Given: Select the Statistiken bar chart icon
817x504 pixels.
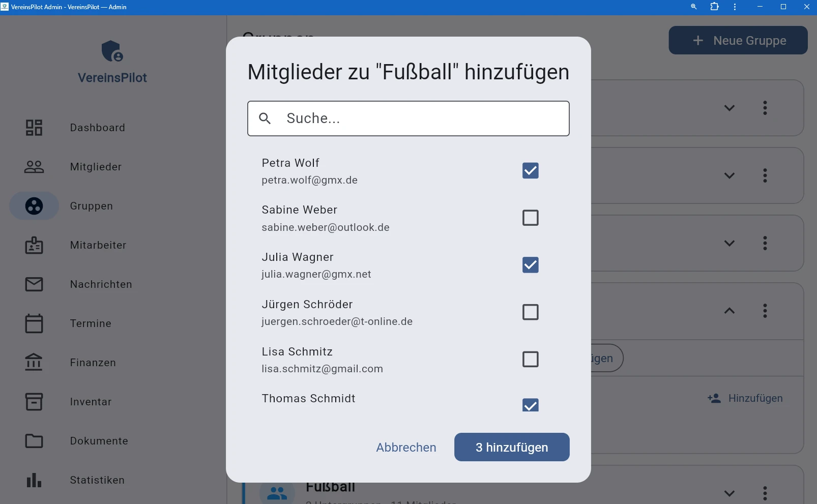Looking at the screenshot, I should (34, 480).
